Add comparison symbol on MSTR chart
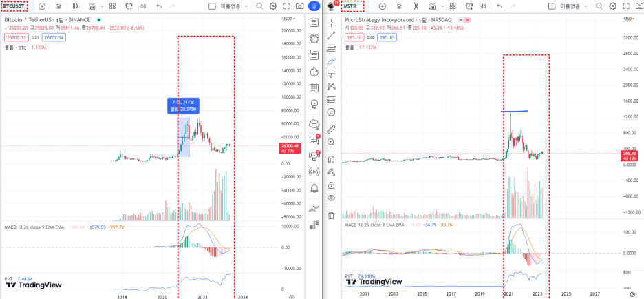Viewport: 644px width, 299px height. pos(383,6)
